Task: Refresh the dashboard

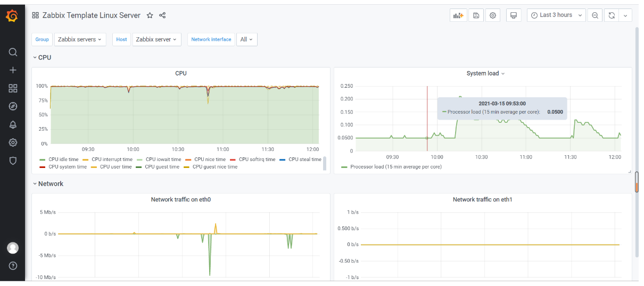Action: (x=612, y=15)
